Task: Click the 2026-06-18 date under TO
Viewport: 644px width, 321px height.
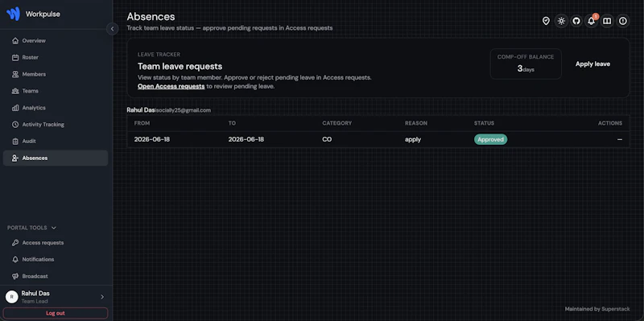Action: 246,139
